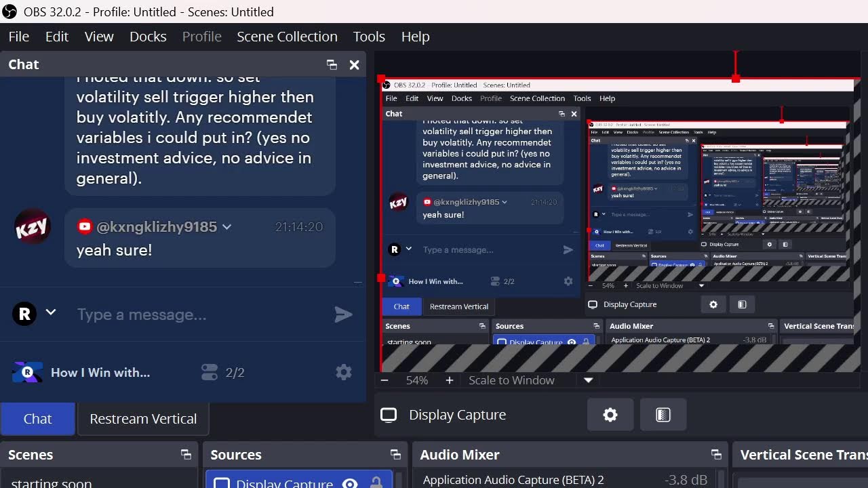Open the Scene Collection menu

(x=287, y=37)
